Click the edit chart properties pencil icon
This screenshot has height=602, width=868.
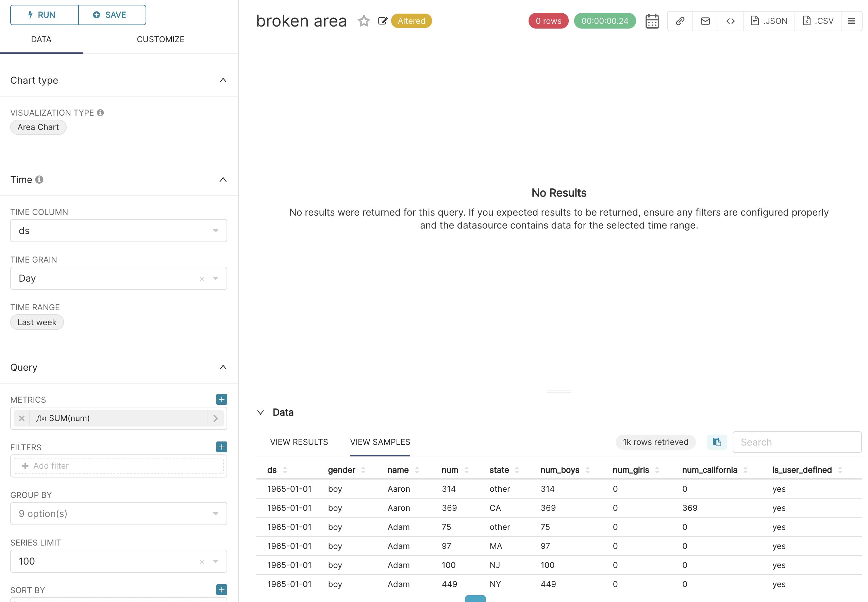point(383,21)
